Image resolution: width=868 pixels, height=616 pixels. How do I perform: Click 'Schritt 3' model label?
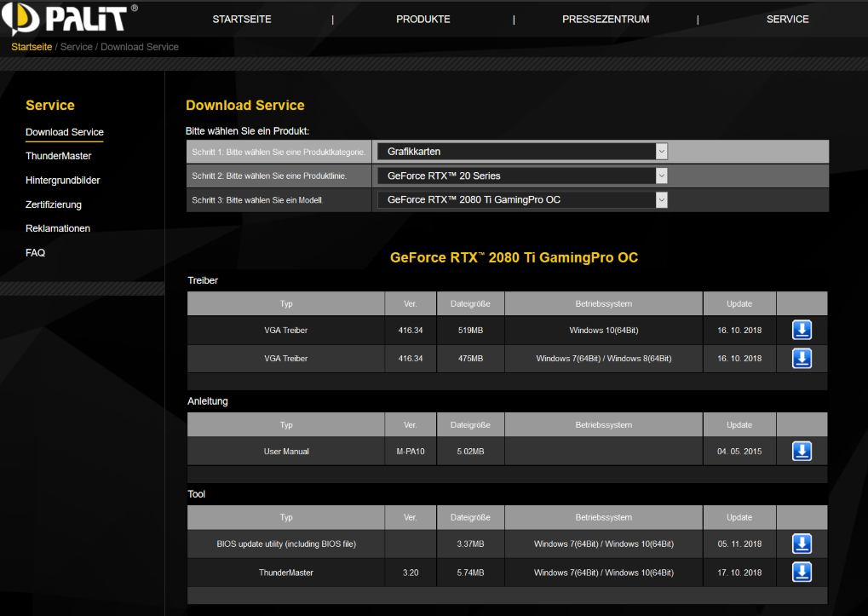tap(257, 200)
